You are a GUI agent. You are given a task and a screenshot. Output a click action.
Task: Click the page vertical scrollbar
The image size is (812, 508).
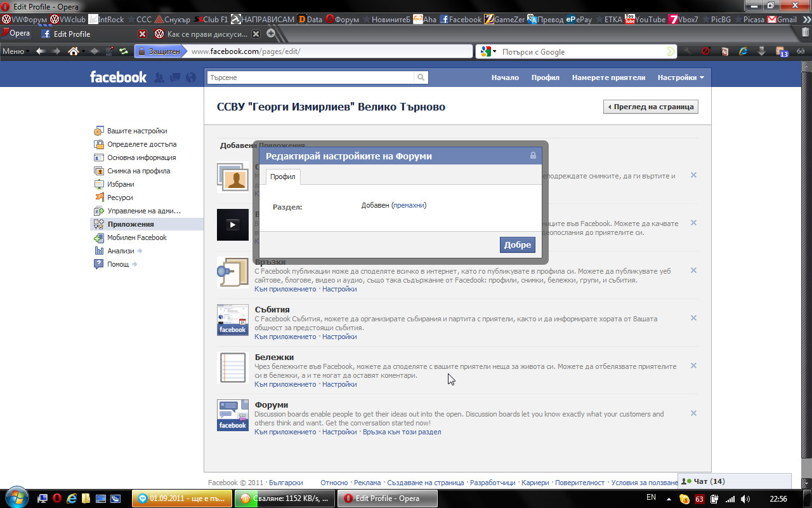pos(806,273)
